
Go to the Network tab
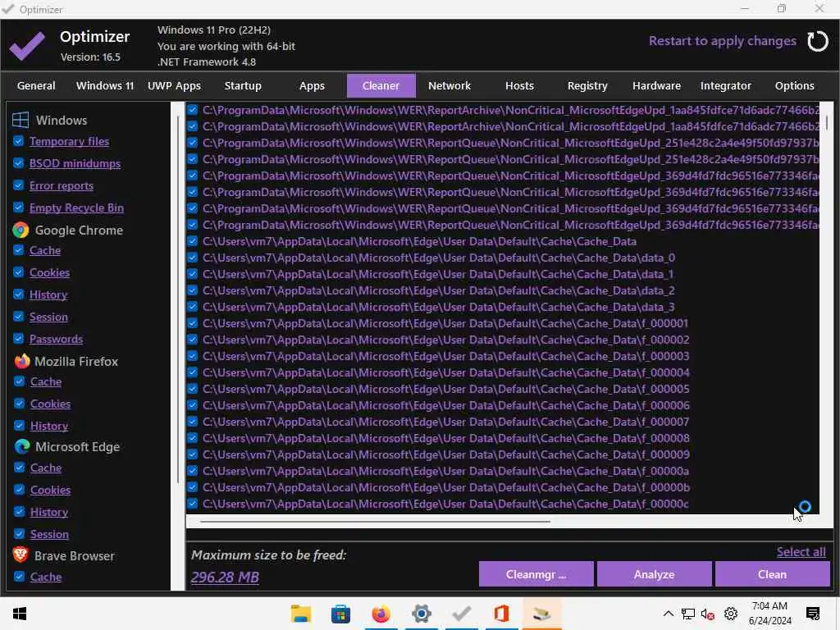coord(450,85)
